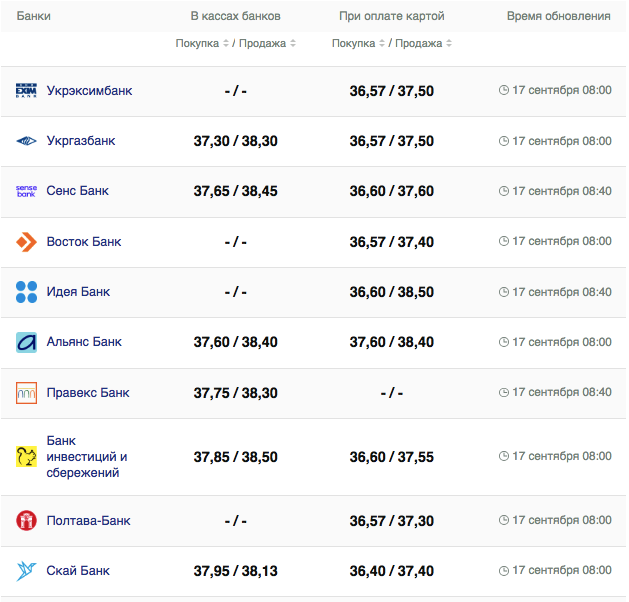Click the orange Восток Банк logo
The width and height of the screenshot is (629, 602).
pos(26,241)
